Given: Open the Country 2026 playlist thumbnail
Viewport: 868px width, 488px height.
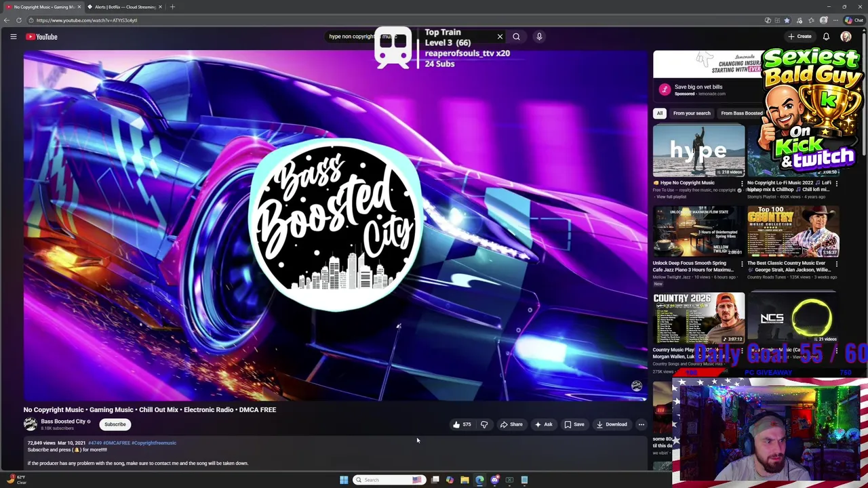Looking at the screenshot, I should click(698, 318).
